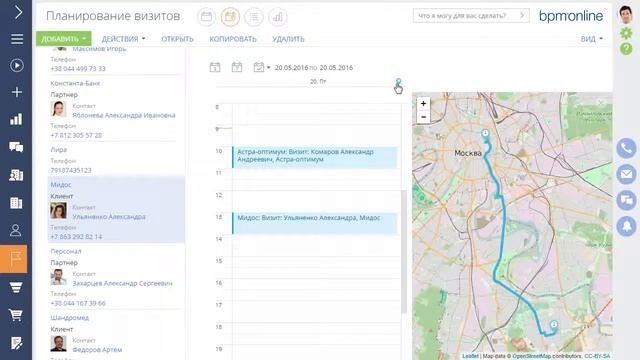
Task: Open the documents pen-and-paper sidebar icon
Action: click(16, 343)
